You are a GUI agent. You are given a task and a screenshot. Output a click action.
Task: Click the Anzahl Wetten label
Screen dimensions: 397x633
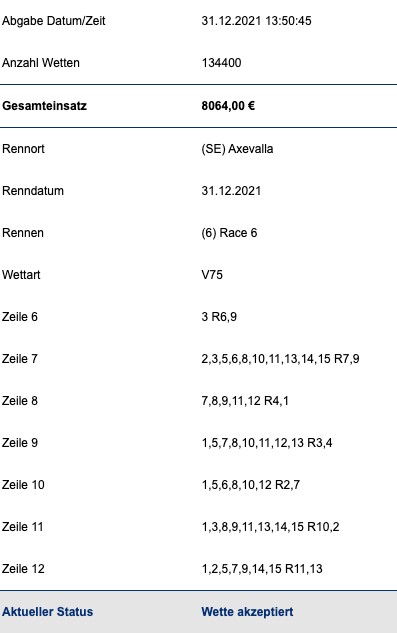(x=41, y=63)
